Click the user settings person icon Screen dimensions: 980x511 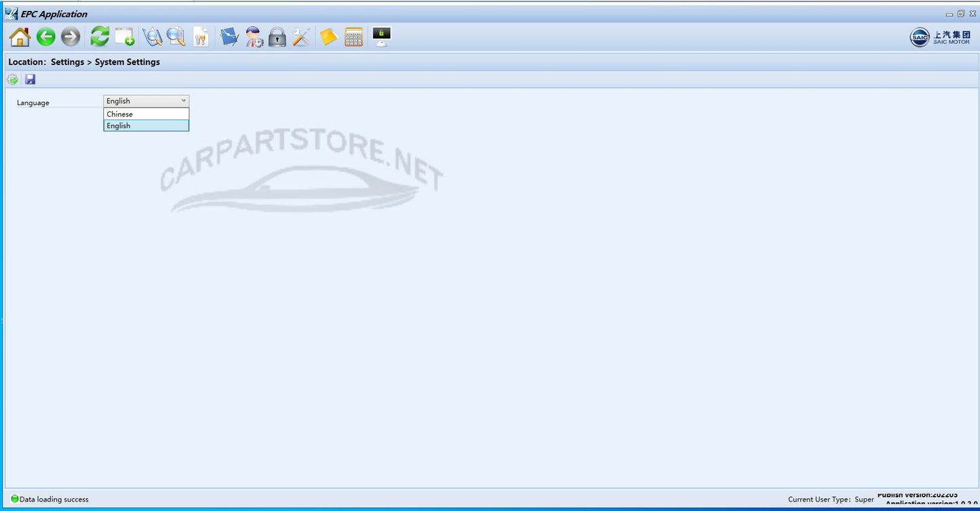tap(254, 37)
